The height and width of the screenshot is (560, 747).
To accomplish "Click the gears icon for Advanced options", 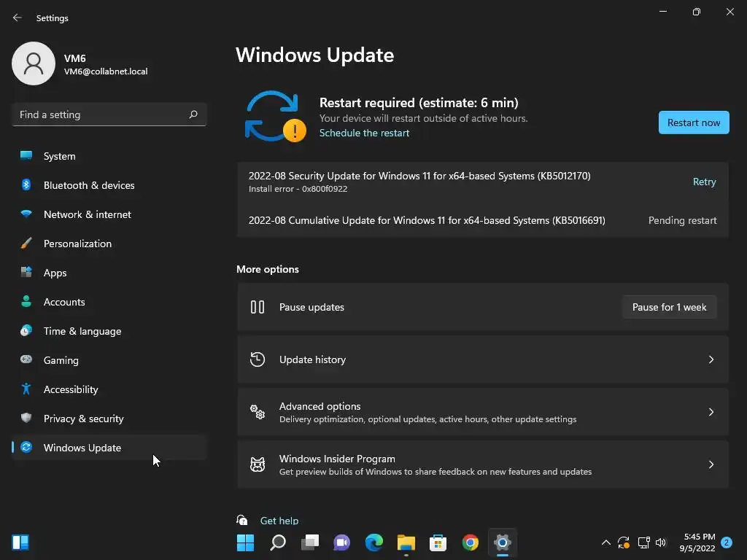I will click(258, 412).
